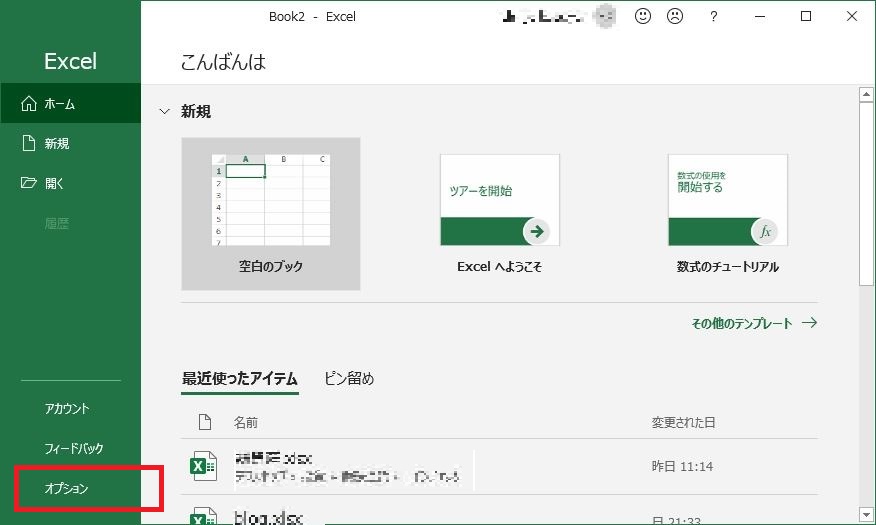This screenshot has width=876, height=525.
Task: Minimize the Excel window
Action: click(760, 16)
